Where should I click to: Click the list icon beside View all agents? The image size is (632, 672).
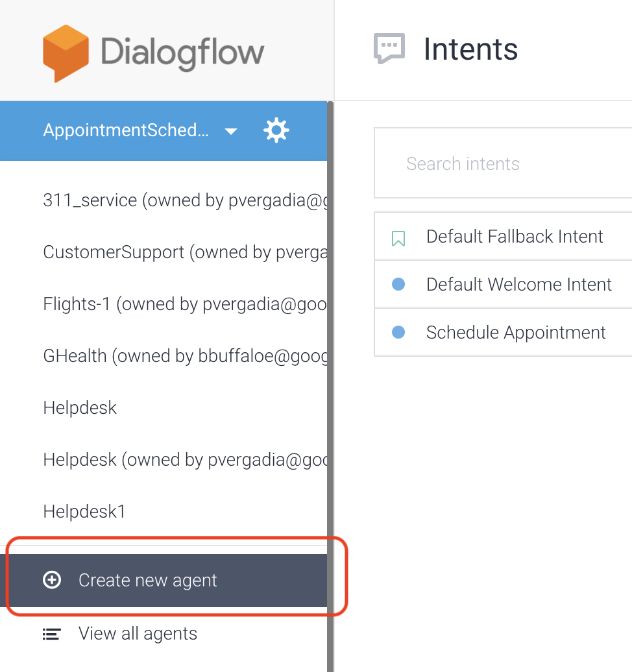coord(52,634)
